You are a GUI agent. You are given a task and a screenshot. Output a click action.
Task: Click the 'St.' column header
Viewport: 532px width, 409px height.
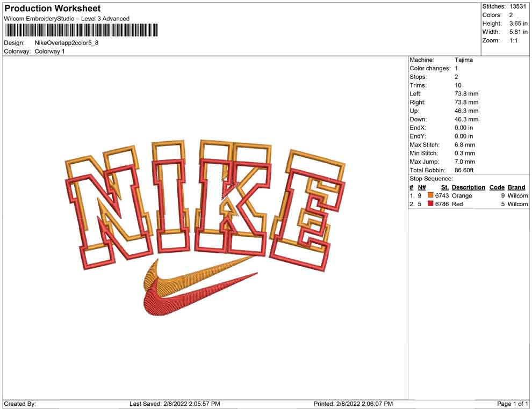click(x=445, y=187)
